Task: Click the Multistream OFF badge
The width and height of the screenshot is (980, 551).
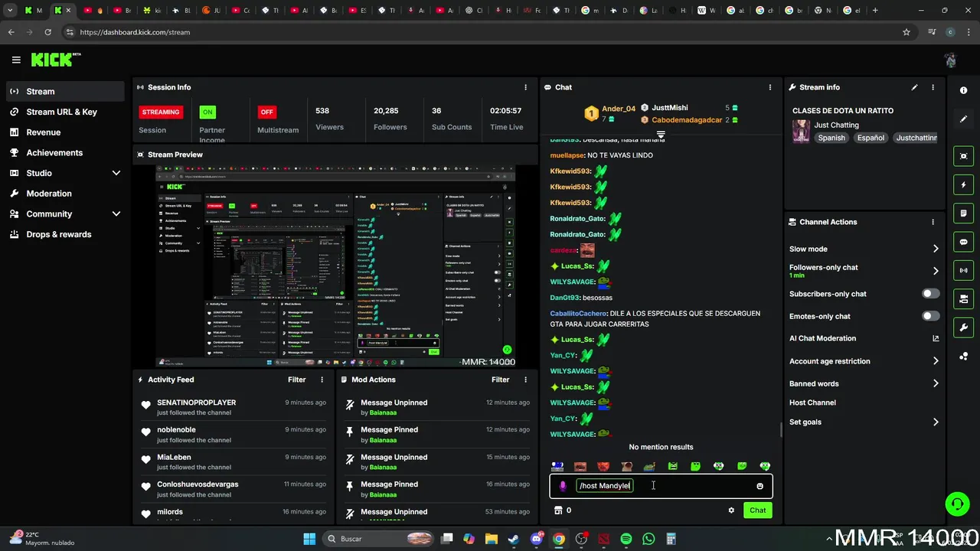Action: tap(266, 112)
